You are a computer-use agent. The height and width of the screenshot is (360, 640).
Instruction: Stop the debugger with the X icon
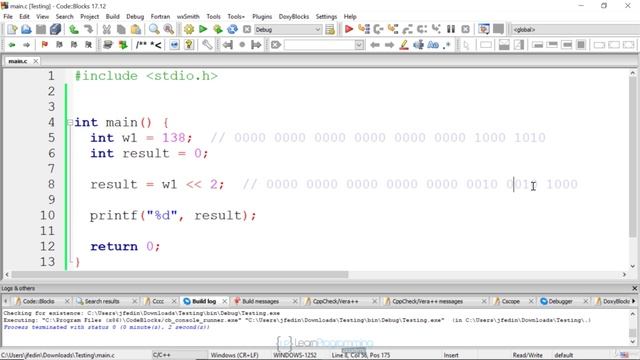point(465,29)
